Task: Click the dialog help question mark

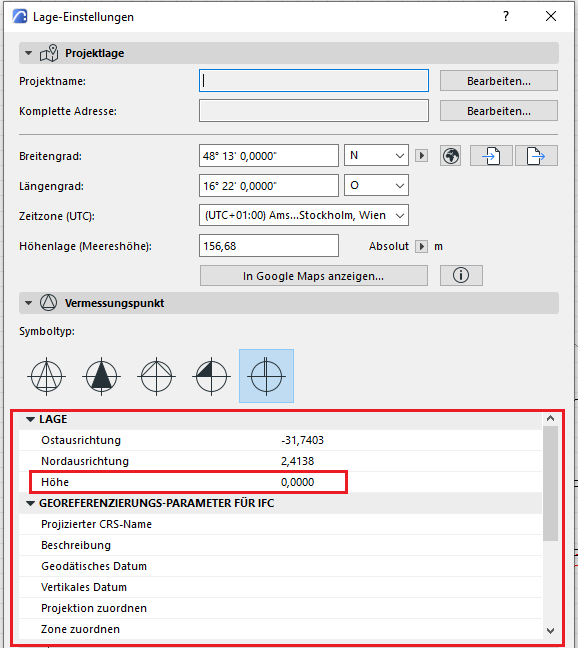Action: tap(506, 17)
